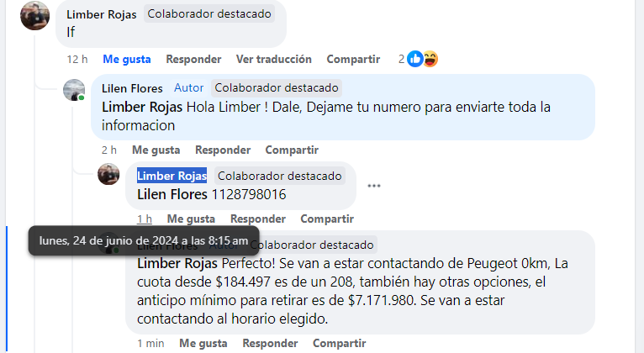Open three-dot options on the phone number comment
Image resolution: width=644 pixels, height=353 pixels.
click(374, 186)
